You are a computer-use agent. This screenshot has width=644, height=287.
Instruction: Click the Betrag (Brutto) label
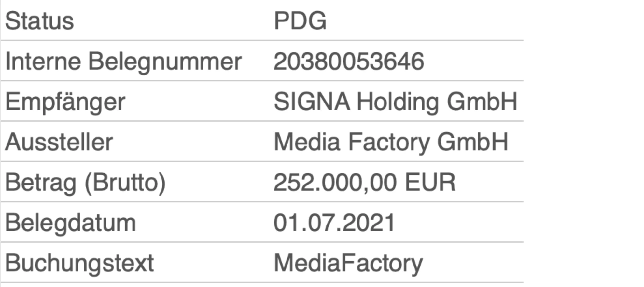pos(85,183)
